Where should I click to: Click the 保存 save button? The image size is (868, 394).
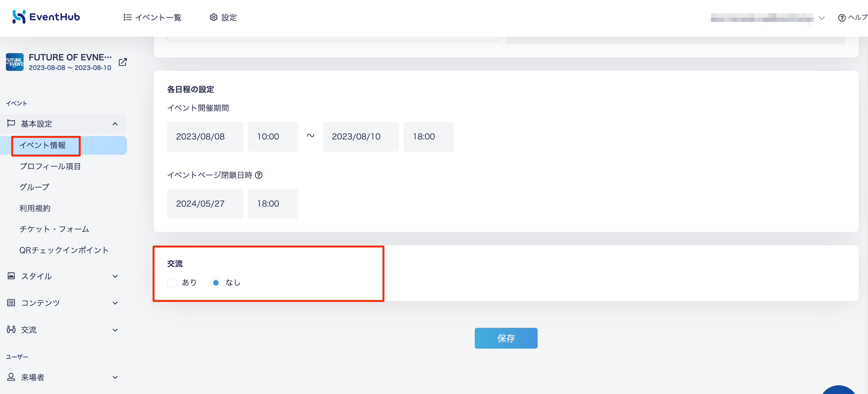[506, 338]
